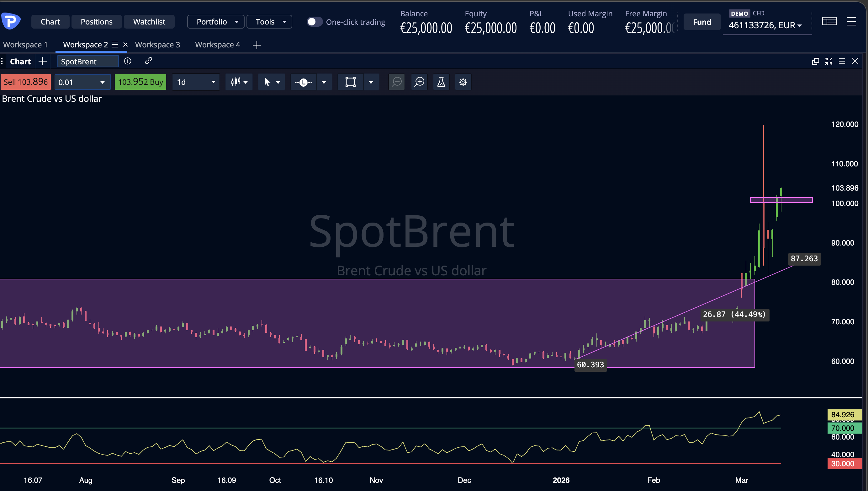Click the rectangle drawing tool icon
Screen dimensions: 868x491
[350, 82]
